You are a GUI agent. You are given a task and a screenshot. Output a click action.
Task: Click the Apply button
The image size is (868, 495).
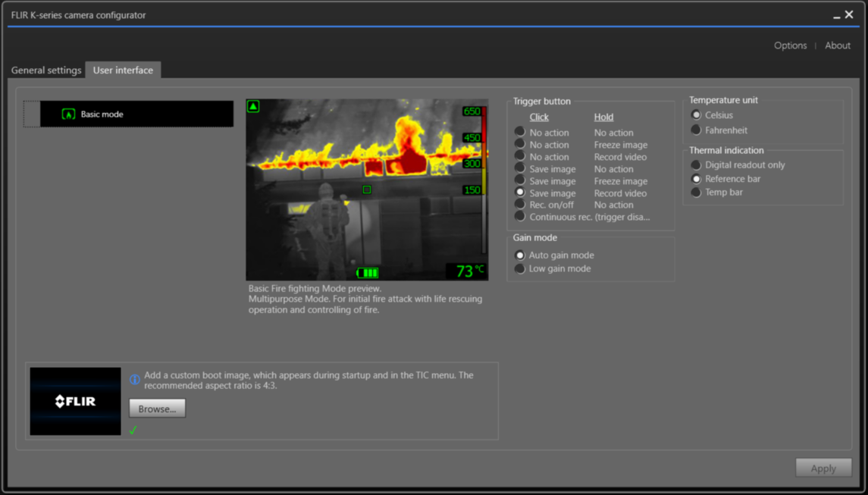pos(823,468)
